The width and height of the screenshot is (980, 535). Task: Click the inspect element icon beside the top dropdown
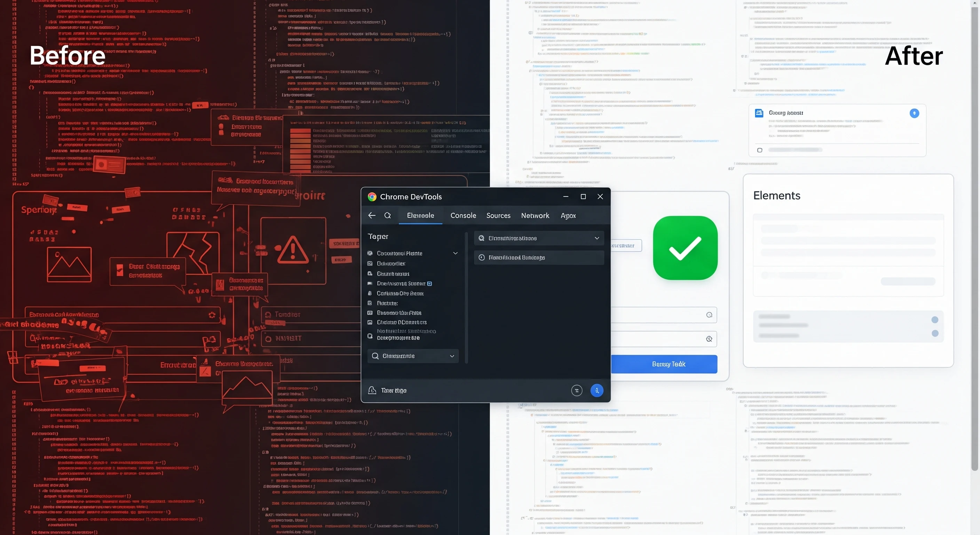[x=481, y=238]
